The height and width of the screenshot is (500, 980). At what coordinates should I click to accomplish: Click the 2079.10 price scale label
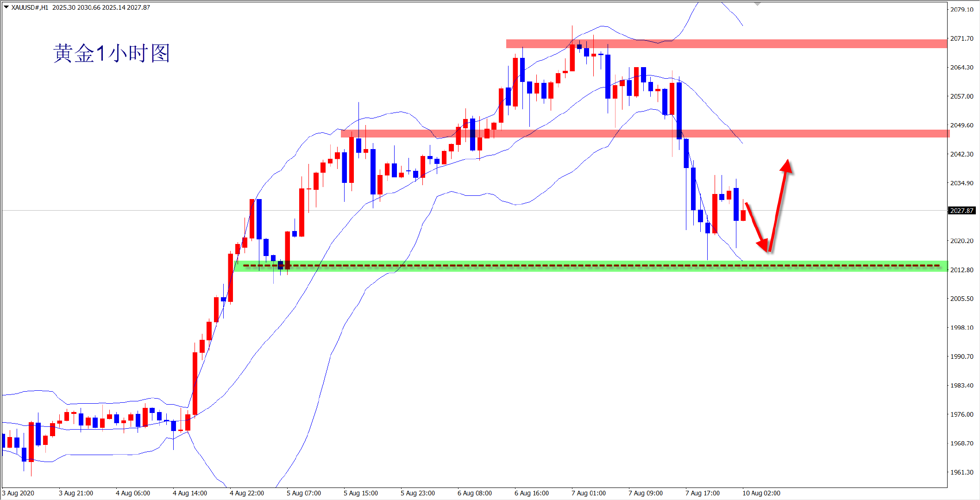(961, 9)
